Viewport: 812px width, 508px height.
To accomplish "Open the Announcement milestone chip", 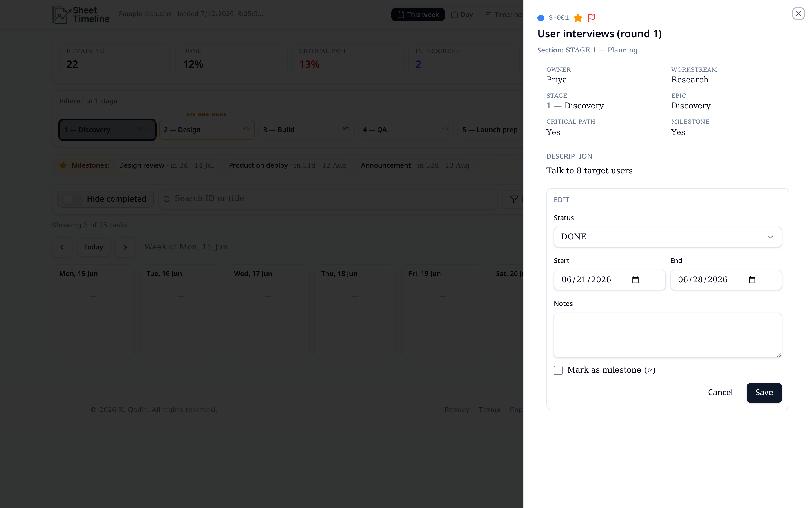I will point(415,165).
